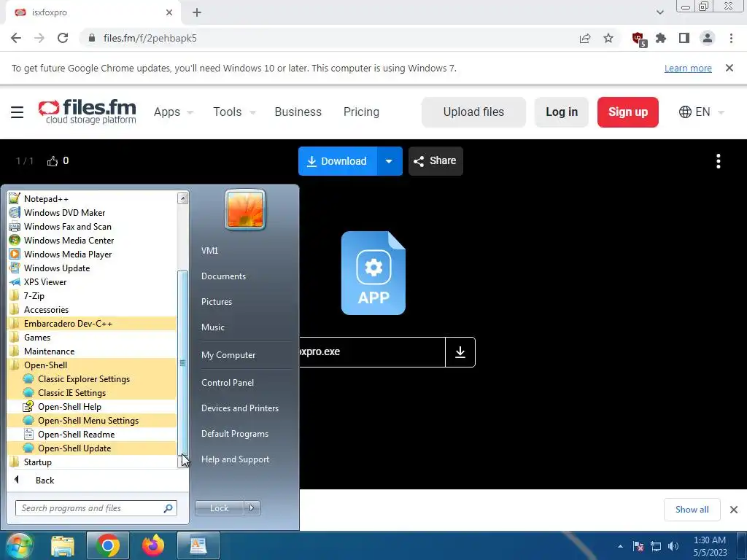Image resolution: width=747 pixels, height=560 pixels.
Task: Click the APP file thumbnail
Action: click(373, 273)
